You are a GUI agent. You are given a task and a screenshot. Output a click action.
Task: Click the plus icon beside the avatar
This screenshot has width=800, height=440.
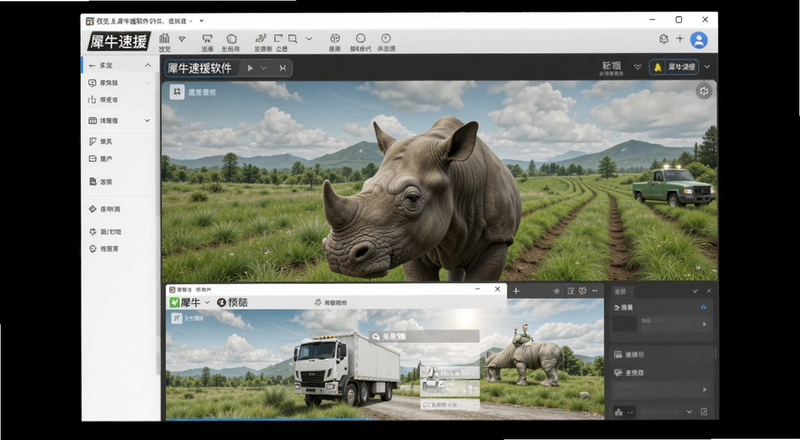[680, 39]
